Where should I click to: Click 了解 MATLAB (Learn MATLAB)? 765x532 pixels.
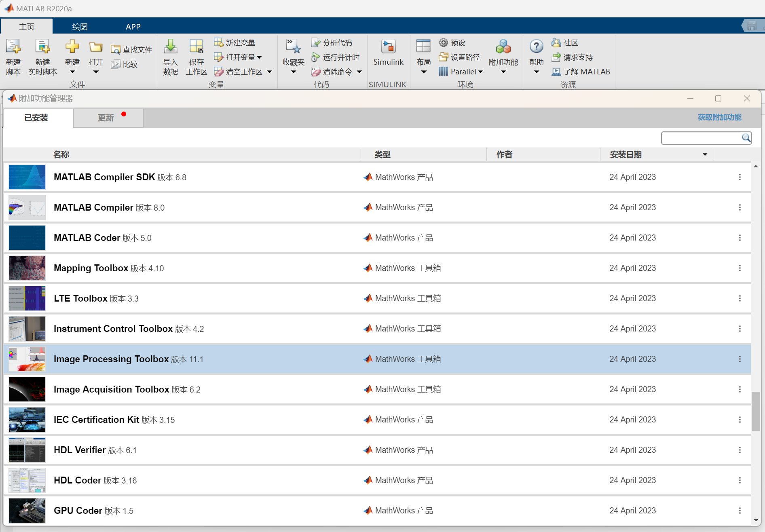tap(581, 72)
